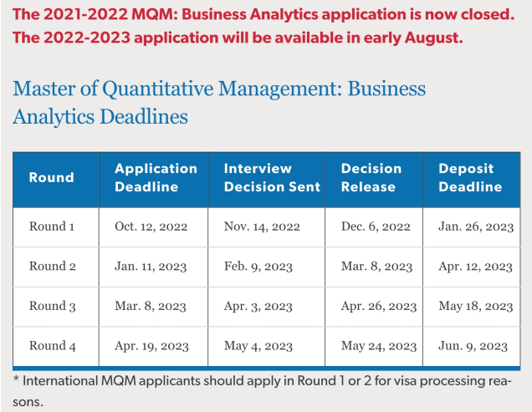The width and height of the screenshot is (532, 412).
Task: Select the Interview Decision Sent header
Action: coord(272,177)
